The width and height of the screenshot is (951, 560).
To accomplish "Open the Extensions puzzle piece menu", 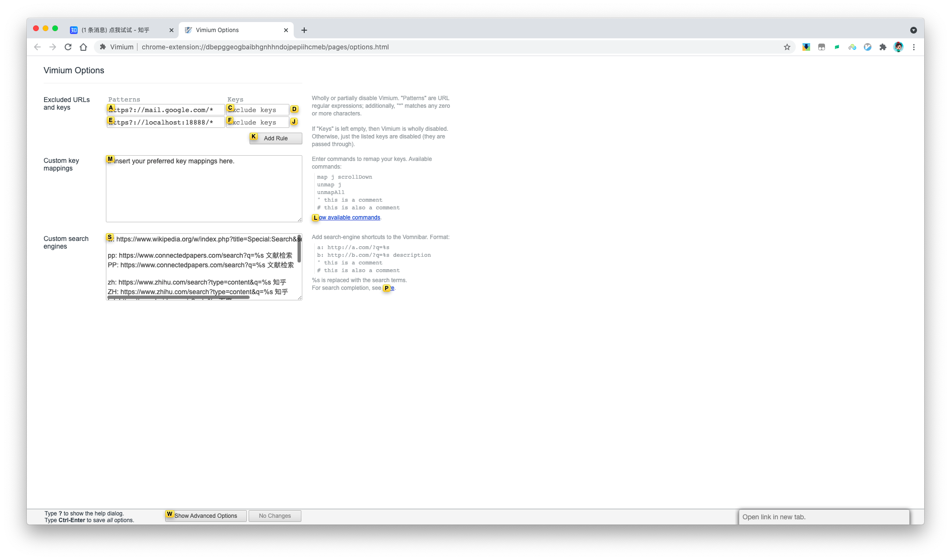I will [x=883, y=47].
